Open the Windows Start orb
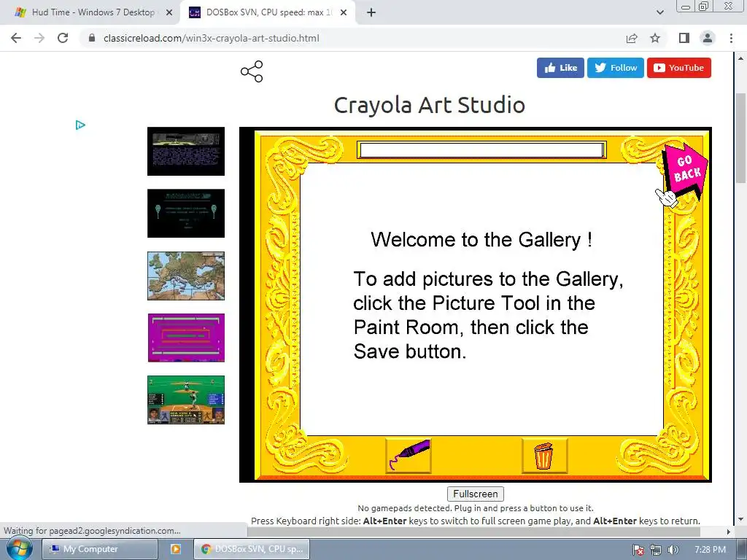Image resolution: width=747 pixels, height=560 pixels. coord(19,549)
